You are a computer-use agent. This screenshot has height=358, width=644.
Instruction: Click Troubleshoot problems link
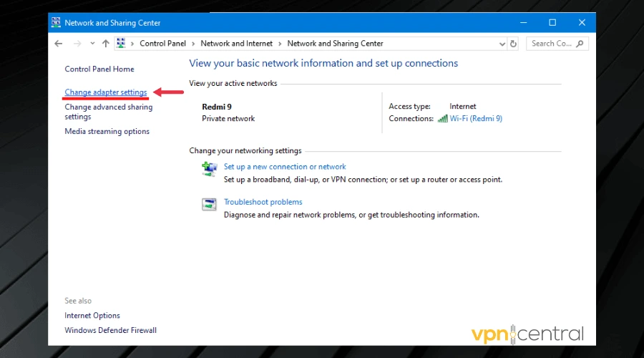[263, 202]
